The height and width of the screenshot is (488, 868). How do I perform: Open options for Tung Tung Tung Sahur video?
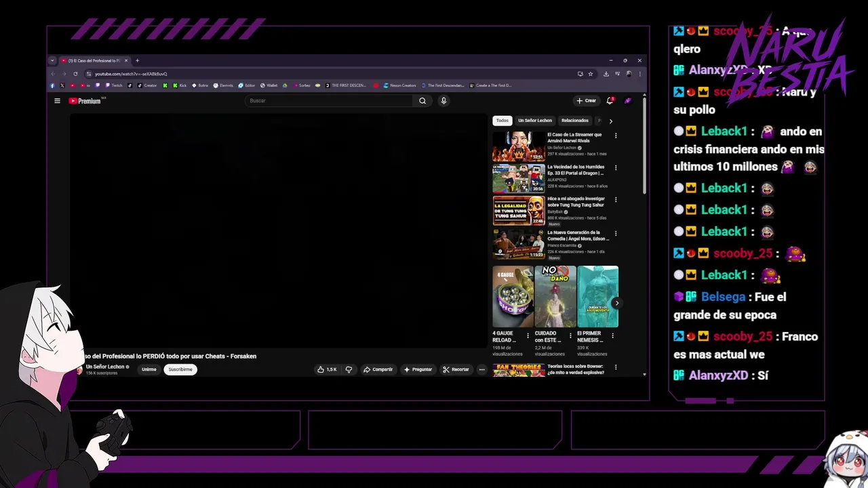[x=616, y=200]
